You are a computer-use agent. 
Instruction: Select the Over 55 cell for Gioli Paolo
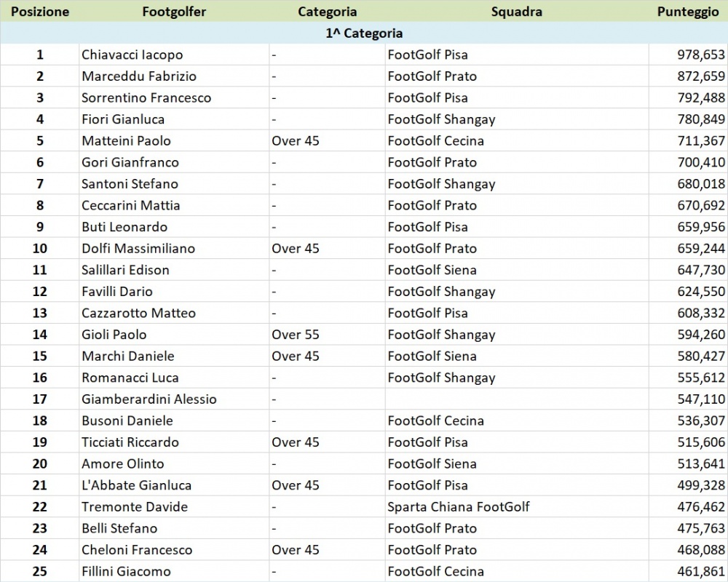328,334
